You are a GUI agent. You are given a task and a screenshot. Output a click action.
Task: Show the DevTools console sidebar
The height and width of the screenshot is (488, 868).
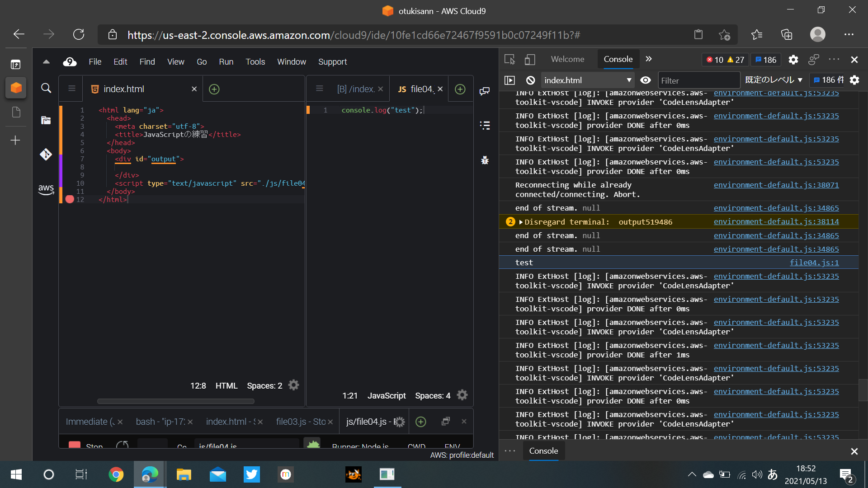point(509,80)
